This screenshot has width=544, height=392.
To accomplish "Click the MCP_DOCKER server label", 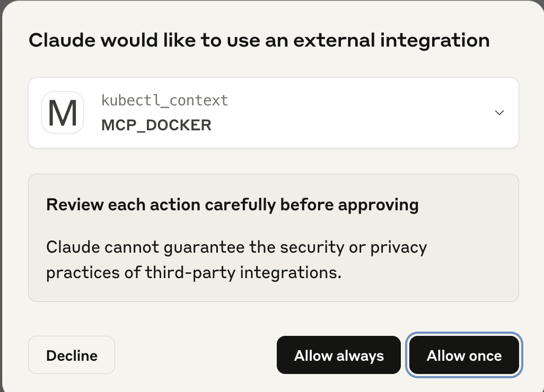I will pos(156,125).
